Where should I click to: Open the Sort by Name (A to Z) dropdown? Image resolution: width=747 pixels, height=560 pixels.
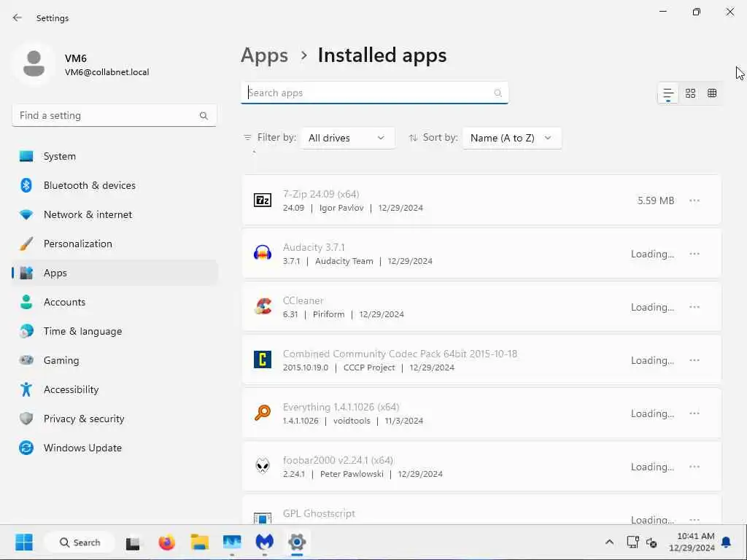tap(511, 138)
